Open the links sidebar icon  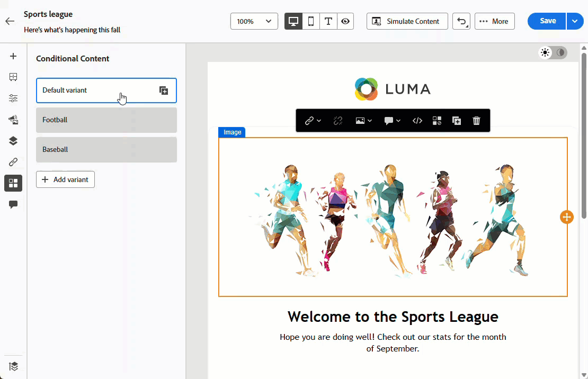click(x=13, y=162)
